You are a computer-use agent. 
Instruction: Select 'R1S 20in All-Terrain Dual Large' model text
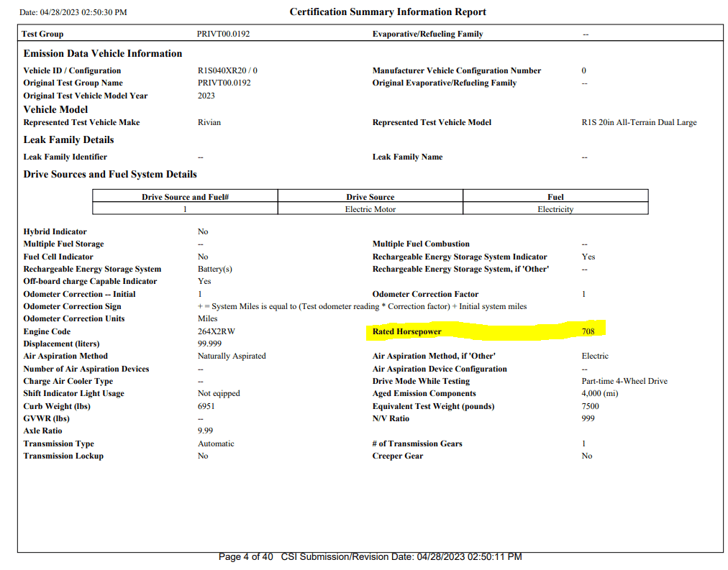coord(639,122)
